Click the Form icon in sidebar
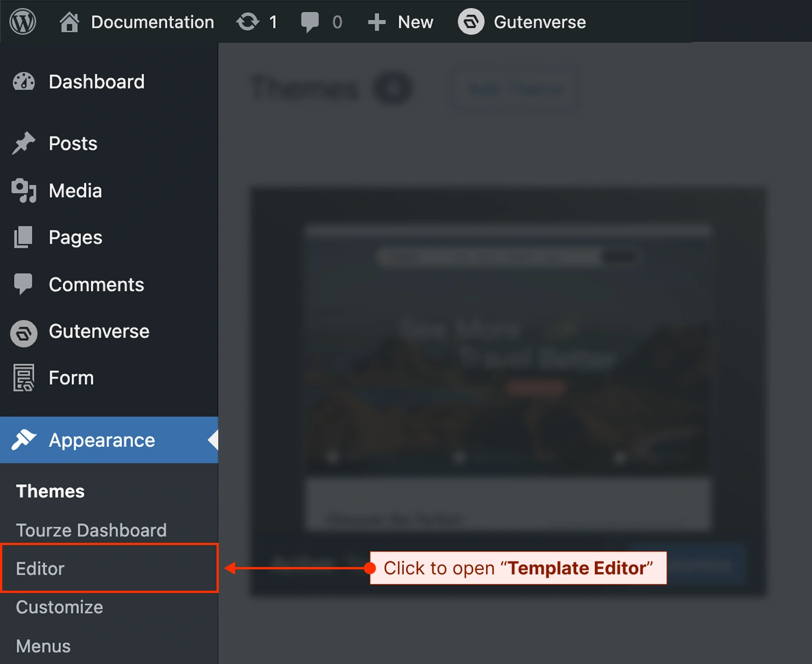The width and height of the screenshot is (812, 664). [x=24, y=378]
